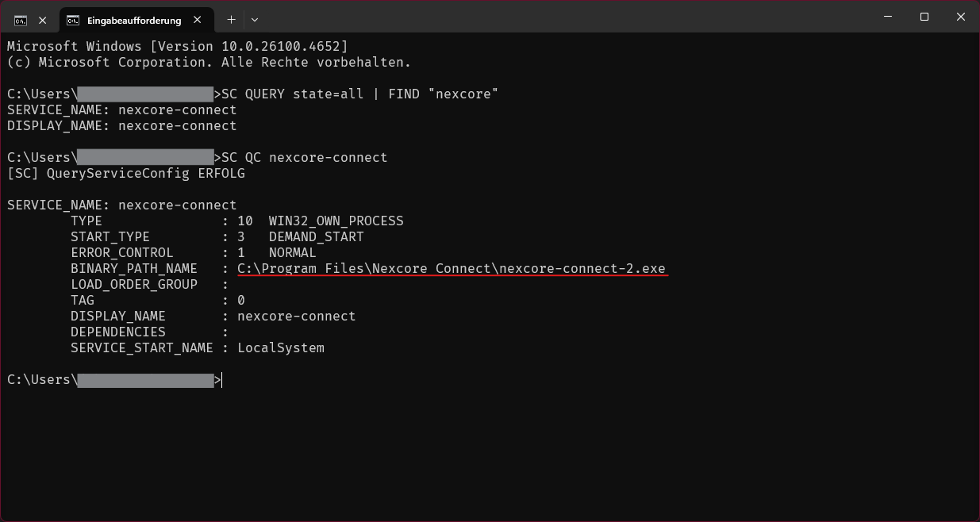Click the SC QC nexcore-connect command text
This screenshot has height=522, width=980.
coord(305,157)
